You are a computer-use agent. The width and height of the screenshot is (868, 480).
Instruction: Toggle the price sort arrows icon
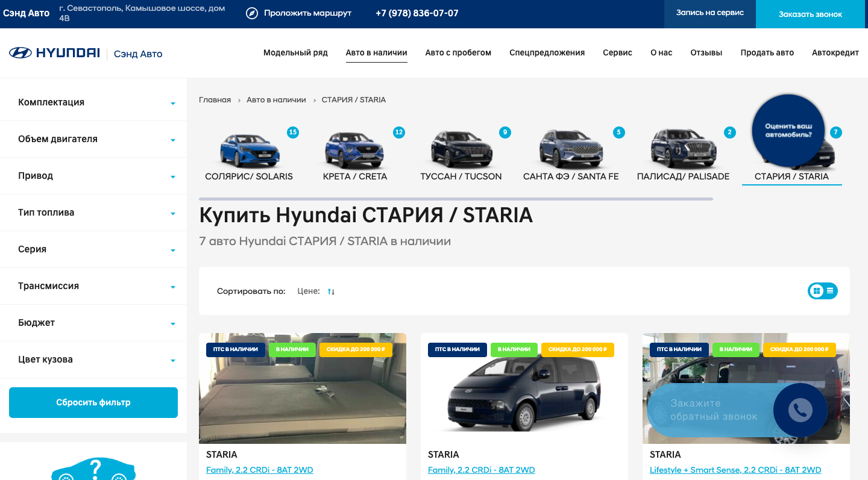pos(331,291)
